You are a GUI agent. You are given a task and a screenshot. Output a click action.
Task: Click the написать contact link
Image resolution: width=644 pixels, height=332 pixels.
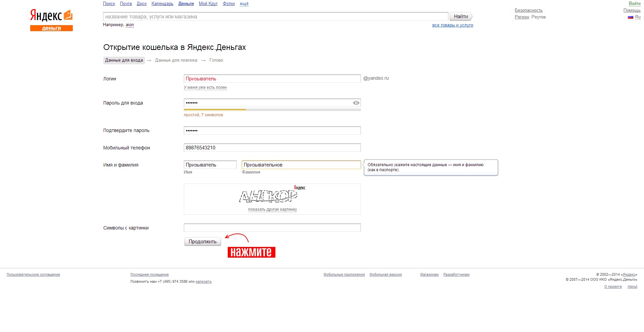point(204,282)
